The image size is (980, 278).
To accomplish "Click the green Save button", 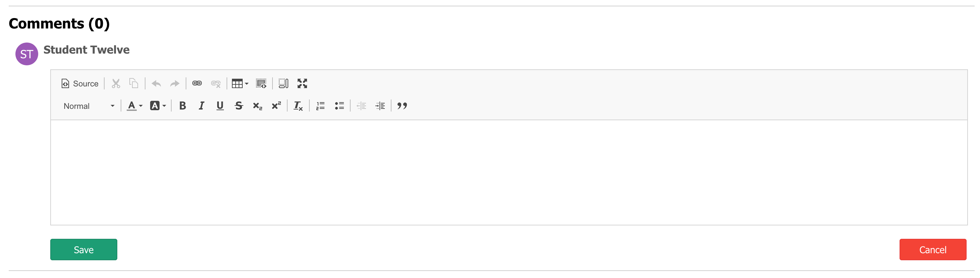I will [x=84, y=250].
